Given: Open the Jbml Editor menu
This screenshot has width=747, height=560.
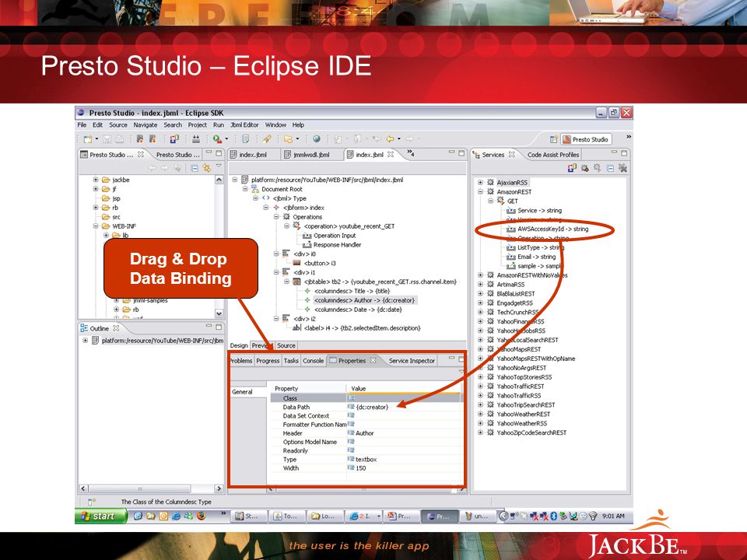Looking at the screenshot, I should coord(244,124).
